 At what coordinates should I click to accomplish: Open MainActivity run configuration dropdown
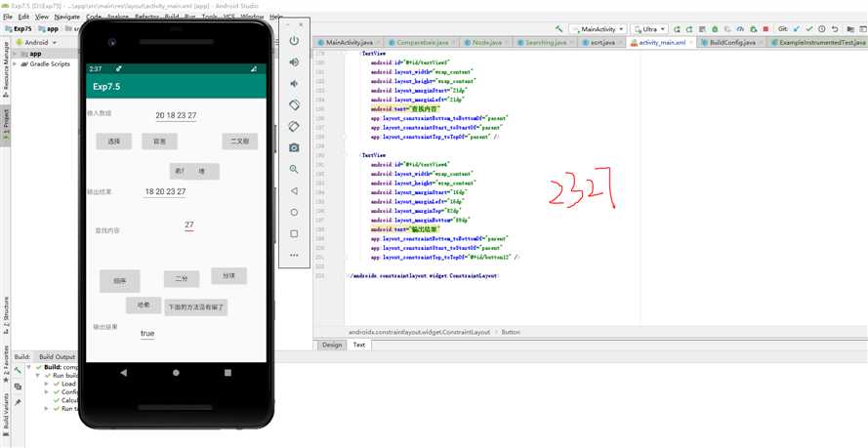[598, 28]
